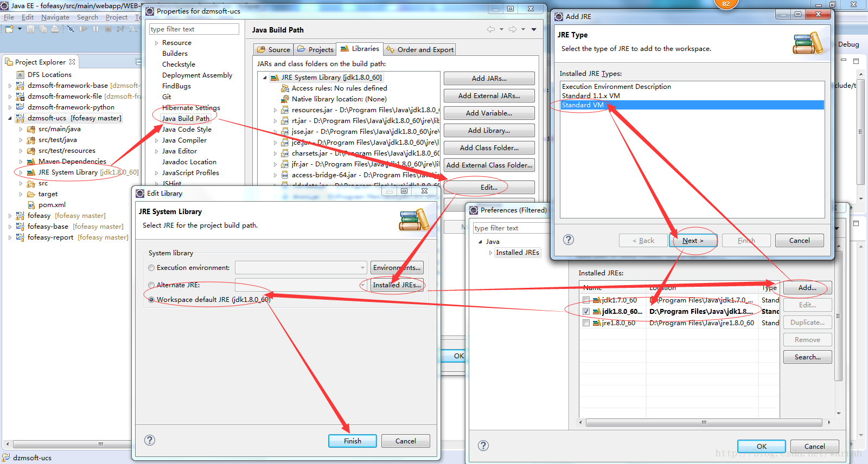This screenshot has width=868, height=464.
Task: Click the Preferences horizontal scrollbar
Action: point(704,422)
